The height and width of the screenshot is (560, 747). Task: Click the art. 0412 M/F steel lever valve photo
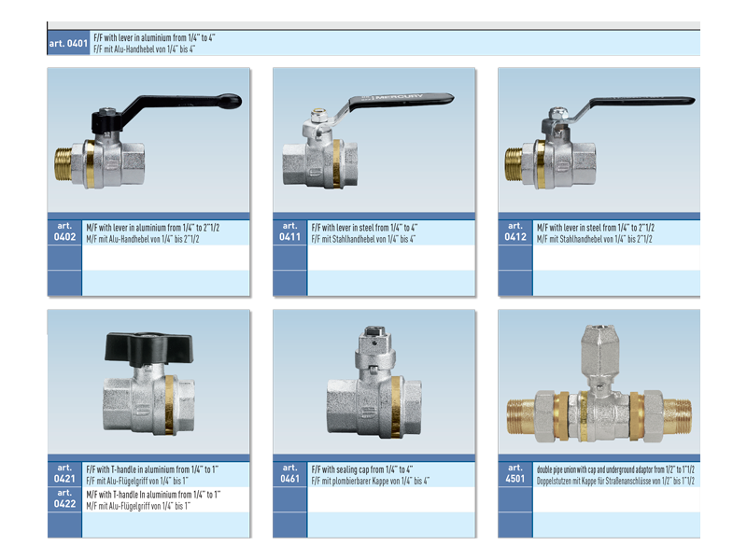599,141
